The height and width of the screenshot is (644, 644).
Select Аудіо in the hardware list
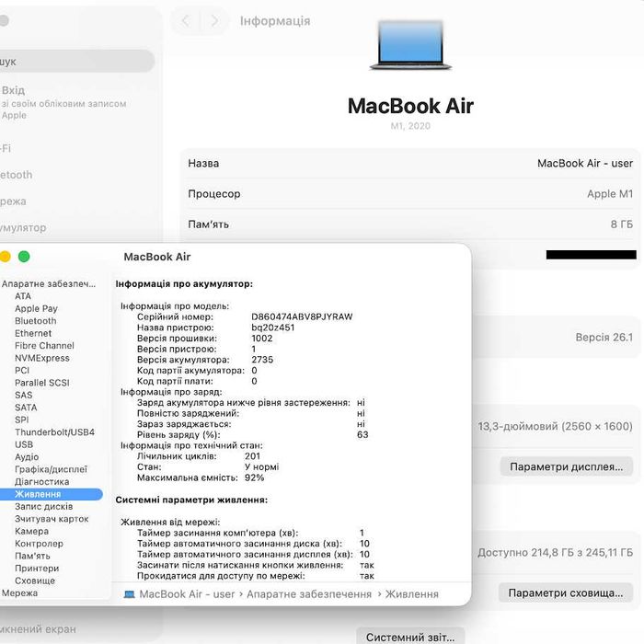point(27,456)
